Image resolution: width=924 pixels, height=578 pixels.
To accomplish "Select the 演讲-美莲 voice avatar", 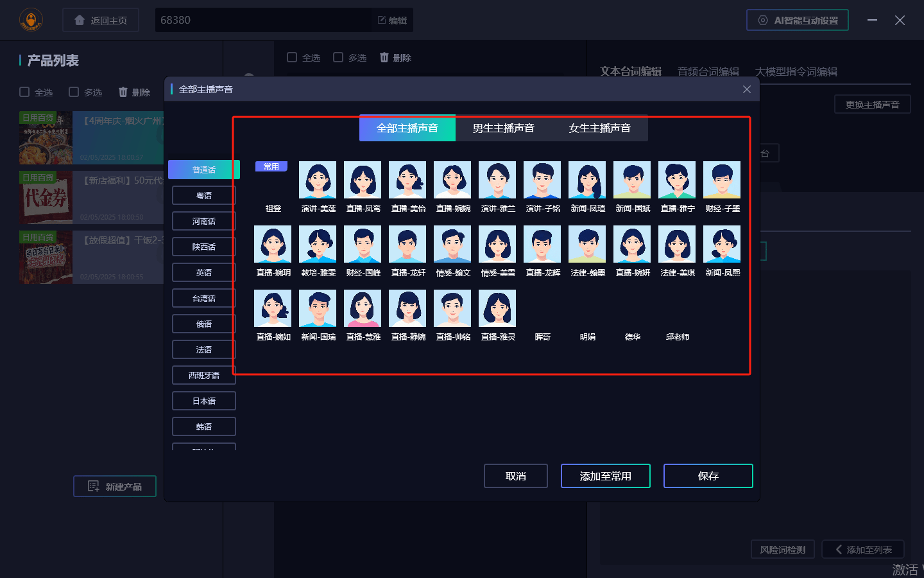I will click(x=318, y=180).
